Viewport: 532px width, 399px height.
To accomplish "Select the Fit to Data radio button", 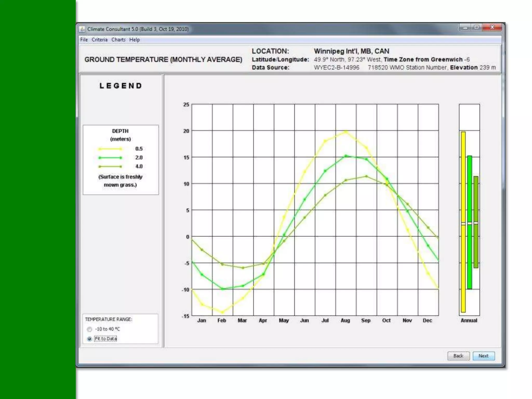I will pos(90,339).
